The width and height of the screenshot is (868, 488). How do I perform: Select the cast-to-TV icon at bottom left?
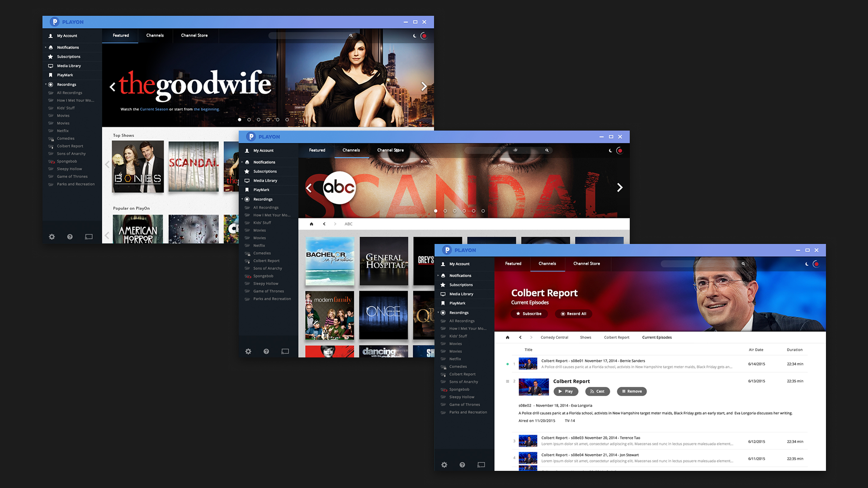tap(480, 465)
